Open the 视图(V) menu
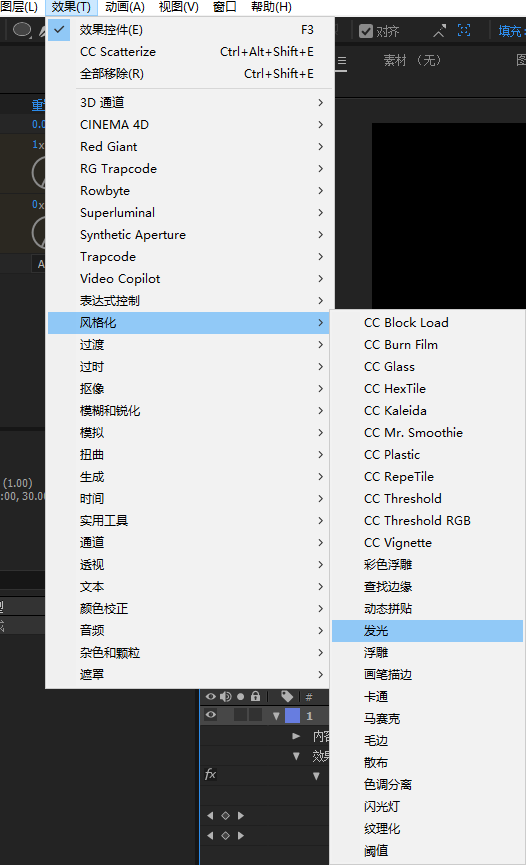The height and width of the screenshot is (865, 526). pyautogui.click(x=178, y=7)
